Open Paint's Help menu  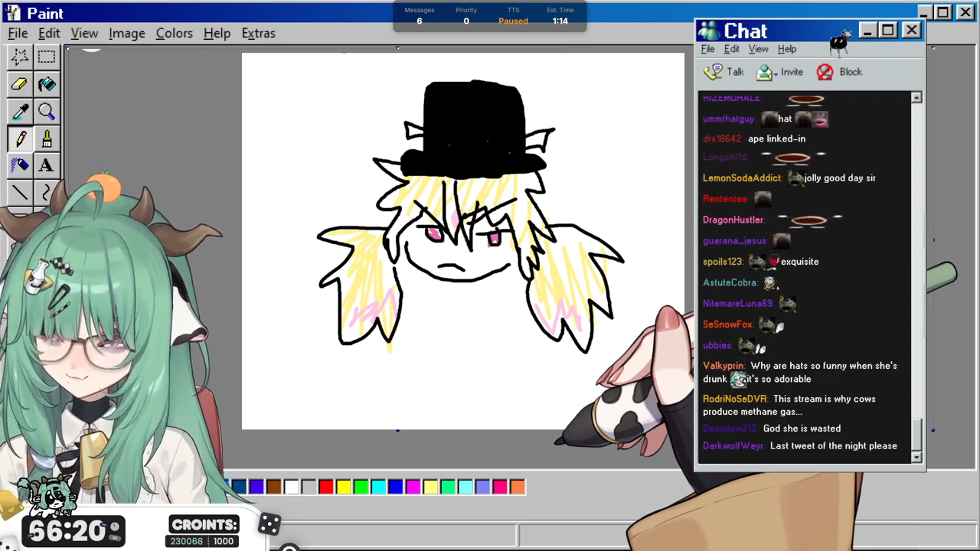(x=217, y=33)
